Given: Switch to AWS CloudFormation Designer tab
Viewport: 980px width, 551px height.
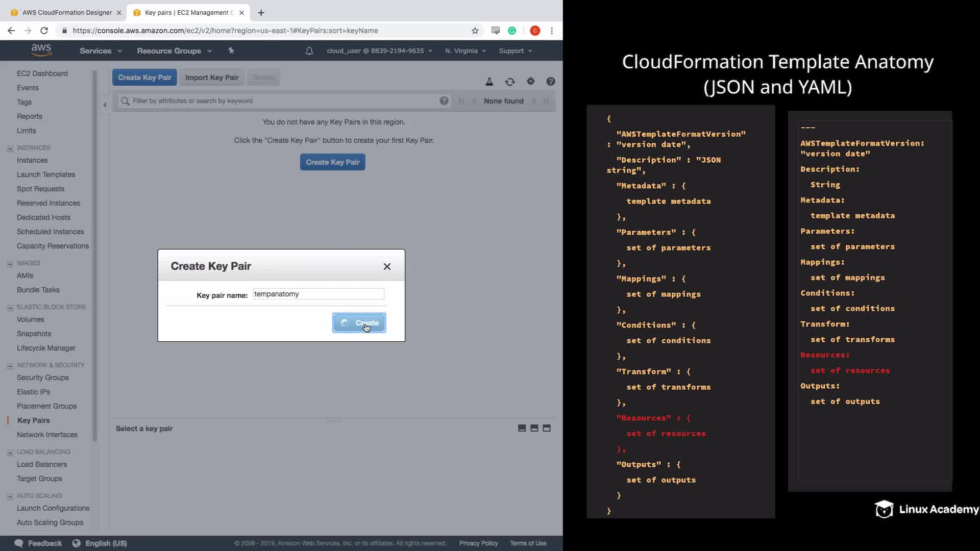Looking at the screenshot, I should 66,12.
